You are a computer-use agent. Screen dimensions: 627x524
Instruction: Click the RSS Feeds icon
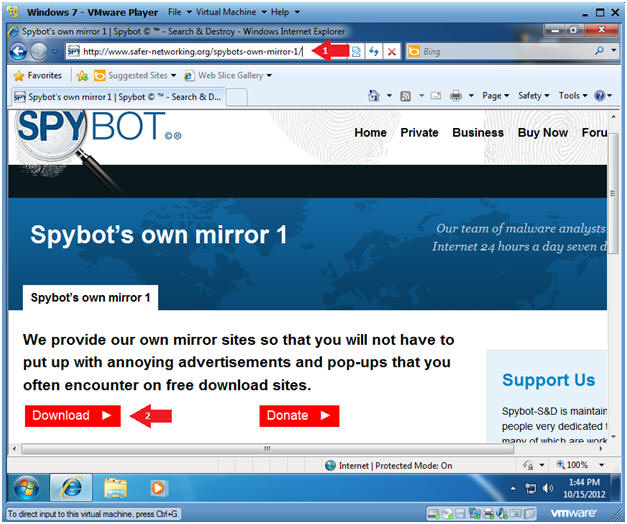click(x=405, y=96)
